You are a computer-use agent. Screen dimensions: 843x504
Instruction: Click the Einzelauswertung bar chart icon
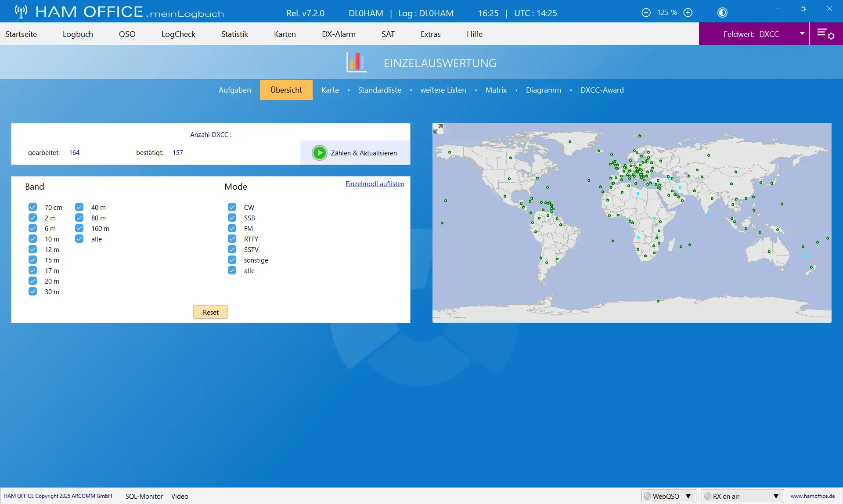356,62
